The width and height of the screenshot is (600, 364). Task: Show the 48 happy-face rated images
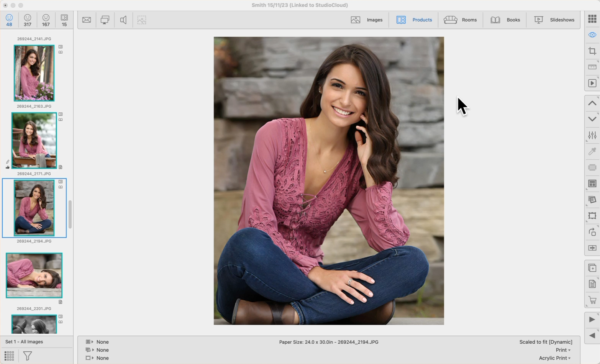pyautogui.click(x=9, y=20)
